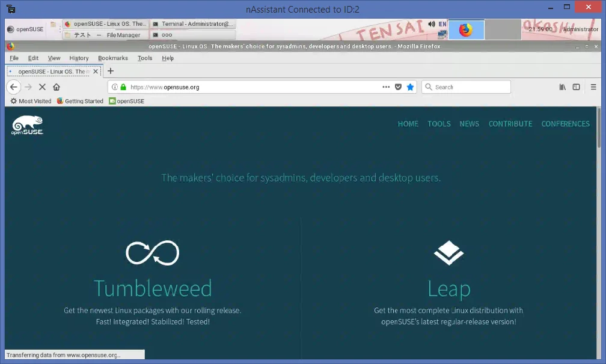The height and width of the screenshot is (364, 606).
Task: Switch to the empty gray workspace
Action: (x=503, y=29)
